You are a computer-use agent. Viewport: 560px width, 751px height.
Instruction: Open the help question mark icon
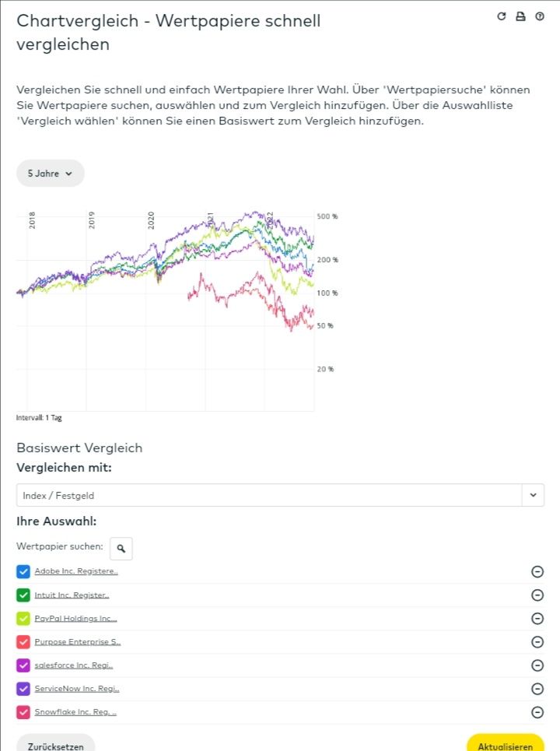[x=540, y=16]
